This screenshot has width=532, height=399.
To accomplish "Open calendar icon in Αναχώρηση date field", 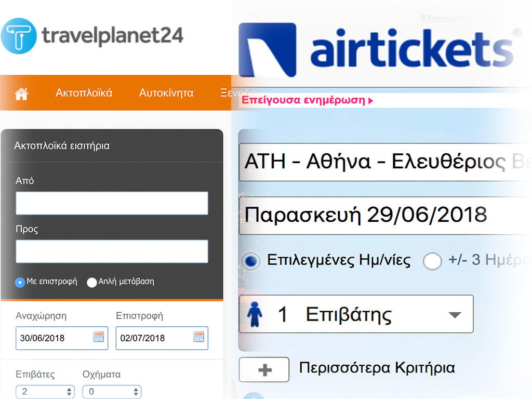I will click(x=98, y=337).
